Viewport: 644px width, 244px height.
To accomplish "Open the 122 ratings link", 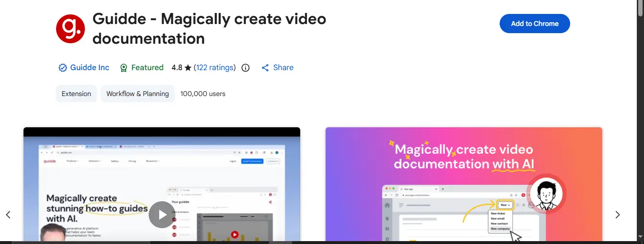I will [x=215, y=68].
